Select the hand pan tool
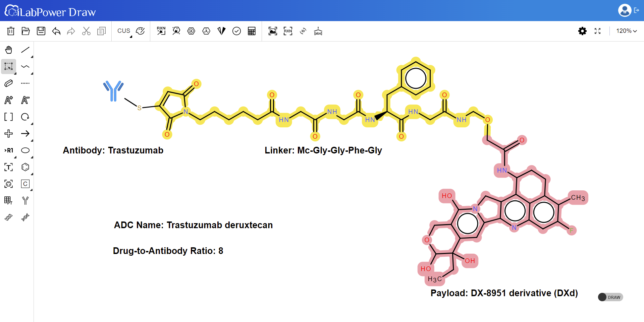This screenshot has width=644, height=322. click(9, 50)
